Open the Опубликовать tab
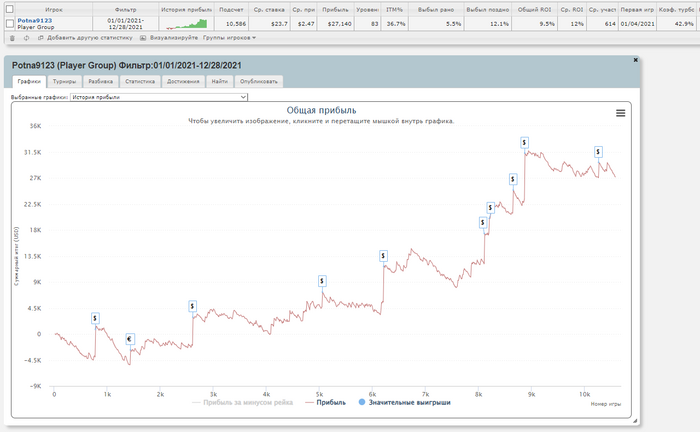 258,81
